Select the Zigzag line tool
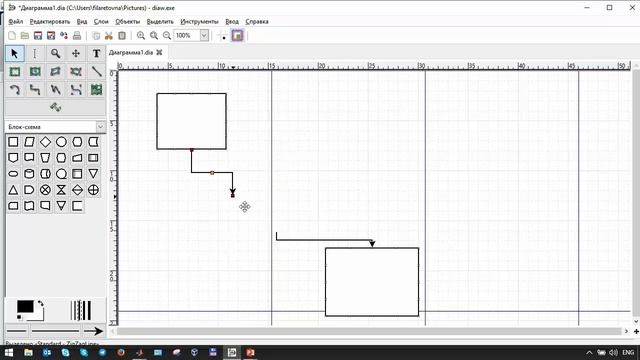 (x=35, y=90)
